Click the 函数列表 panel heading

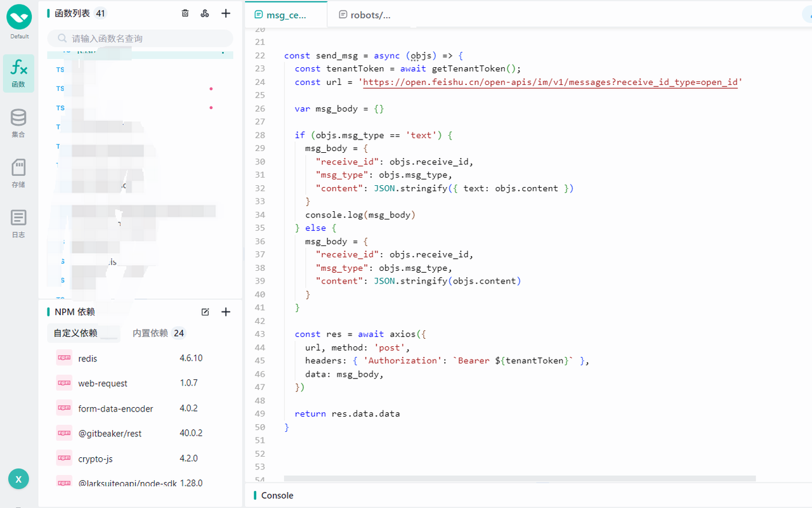click(72, 13)
